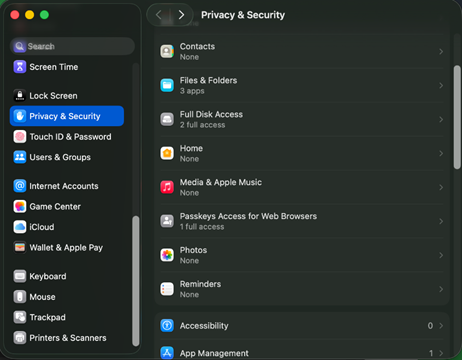
Task: Expand Full Disk Access row chevron
Action: [441, 119]
